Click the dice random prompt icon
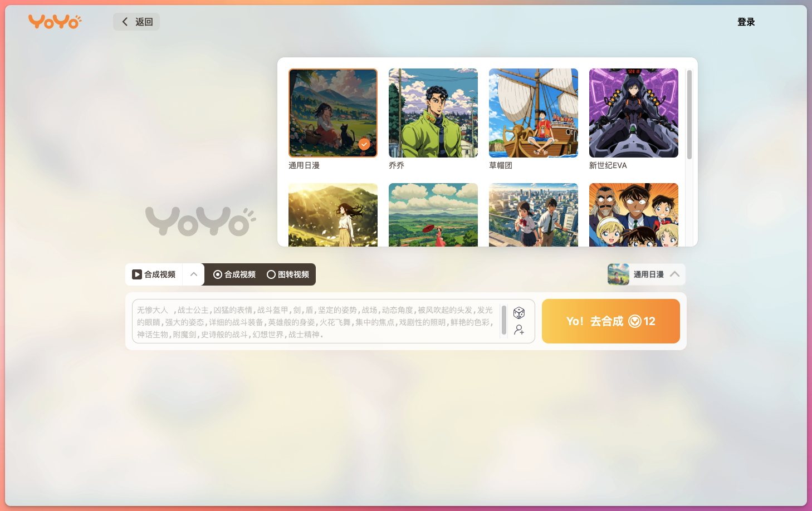Image resolution: width=812 pixels, height=511 pixels. (x=519, y=313)
